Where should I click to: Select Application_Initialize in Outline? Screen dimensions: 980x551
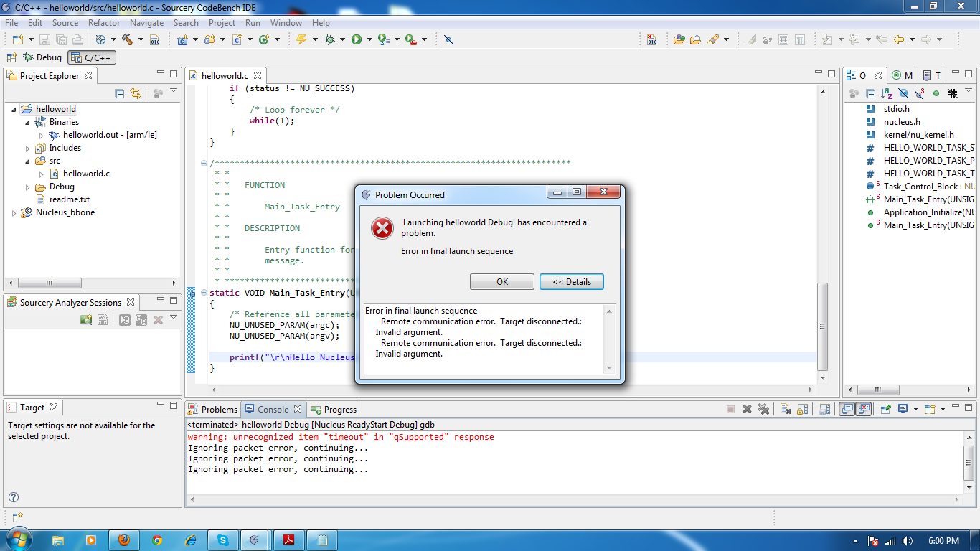point(929,212)
